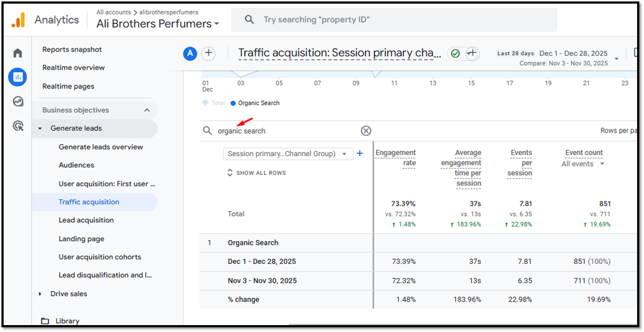This screenshot has width=644, height=332.
Task: Click the All Users segment badge A
Action: point(190,53)
